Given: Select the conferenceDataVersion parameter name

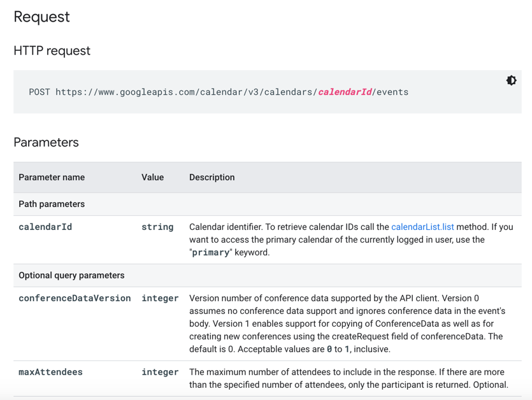Looking at the screenshot, I should [75, 298].
